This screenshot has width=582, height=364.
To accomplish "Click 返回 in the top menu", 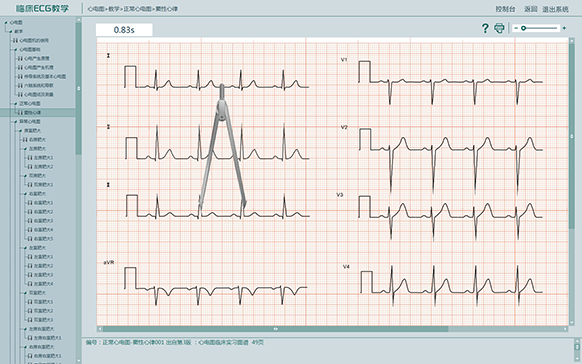I will tap(531, 9).
